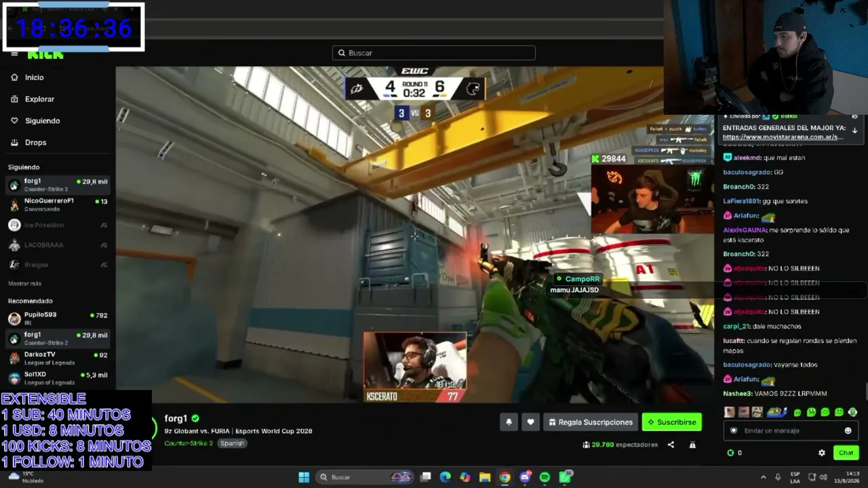Open Siguiendo in the sidebar
This screenshot has width=868, height=488.
coord(42,121)
